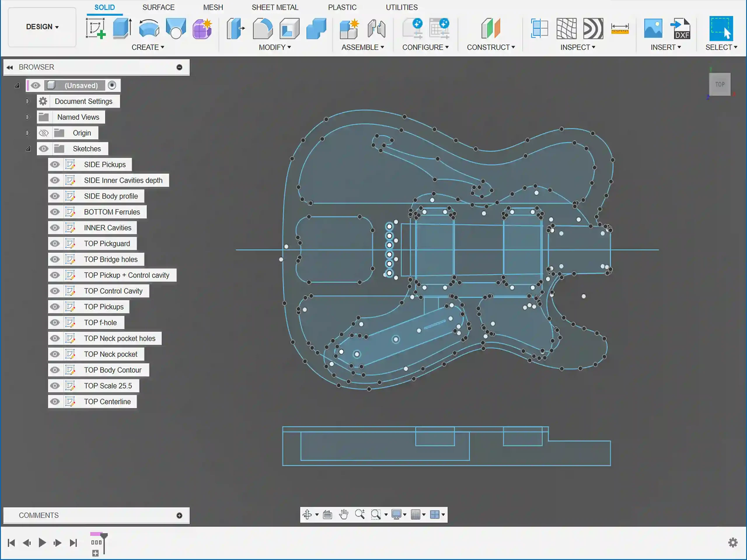Hide the TOP Pickguard sketch
The width and height of the screenshot is (747, 560).
(55, 244)
